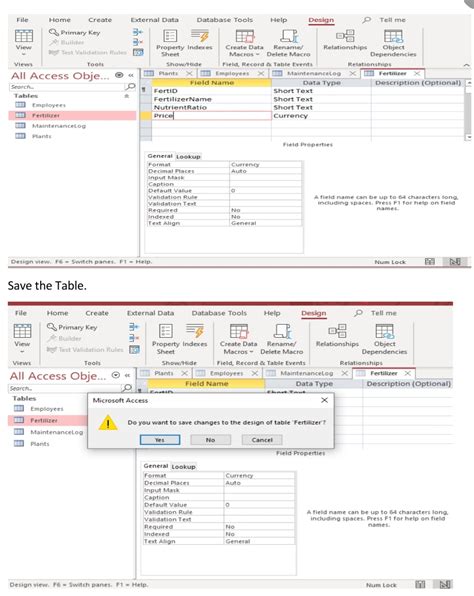
Task: Close the Microsoft Access dialog with X
Action: 324,400
